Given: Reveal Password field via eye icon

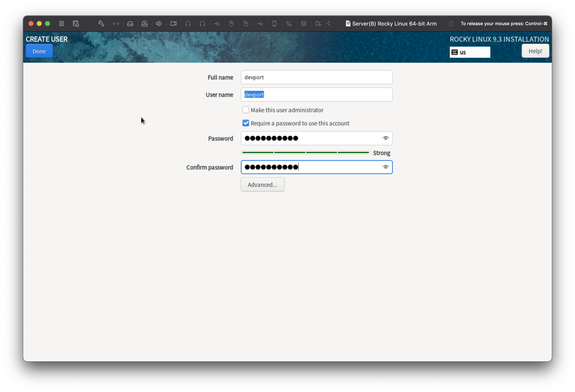Looking at the screenshot, I should pos(385,138).
